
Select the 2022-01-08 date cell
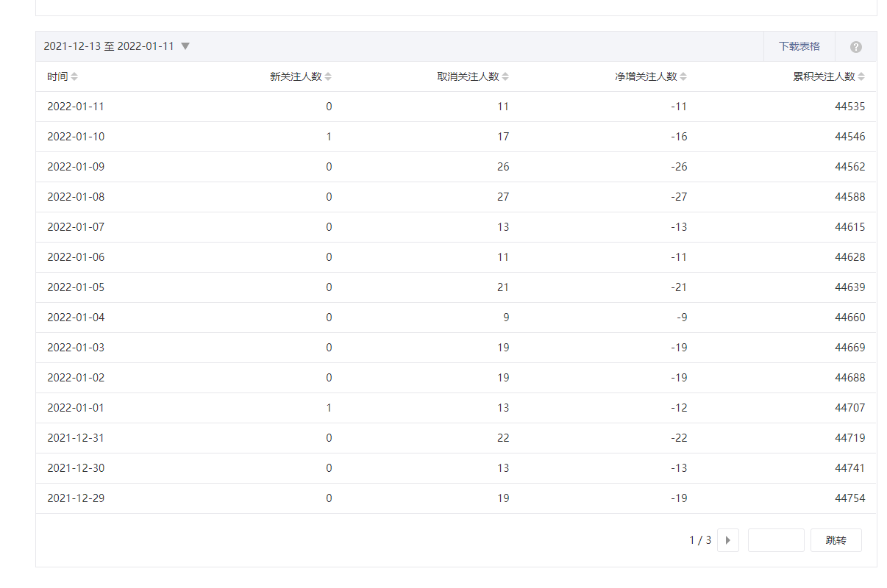coord(76,197)
